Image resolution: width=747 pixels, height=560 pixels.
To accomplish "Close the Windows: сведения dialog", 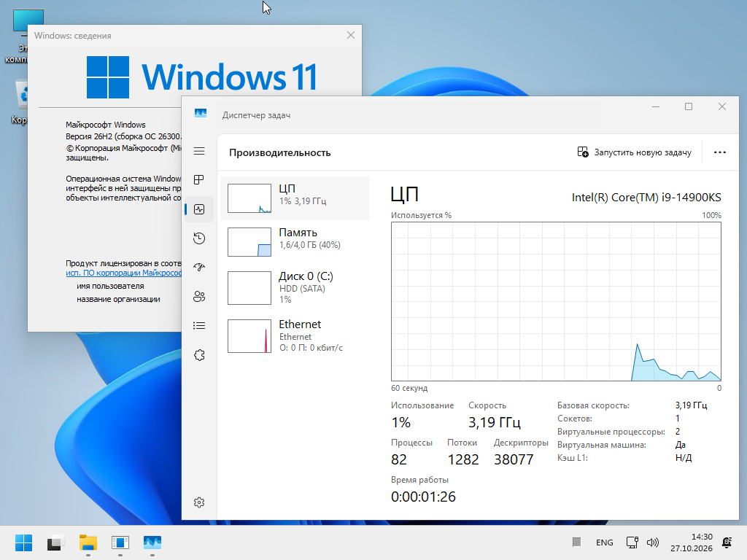I will point(351,35).
